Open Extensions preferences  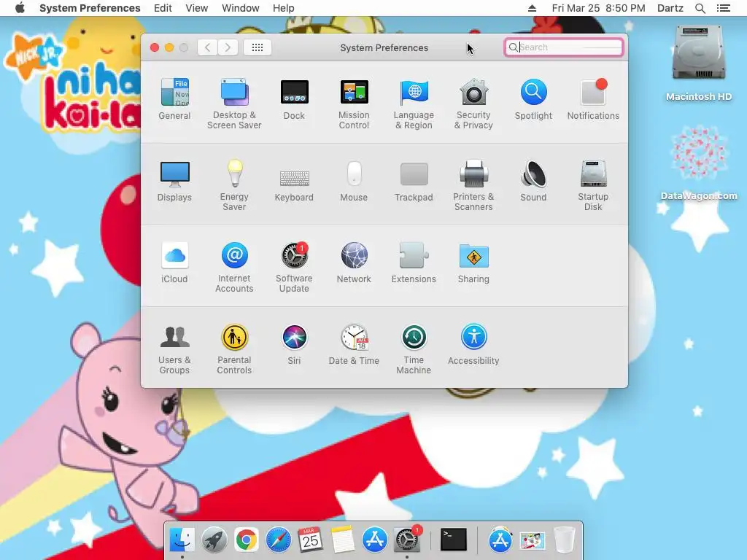(414, 262)
